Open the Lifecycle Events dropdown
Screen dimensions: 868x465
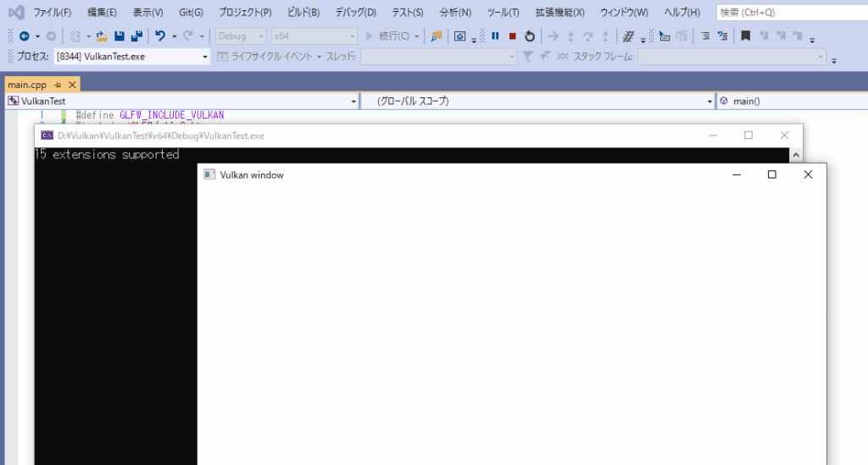coord(269,57)
